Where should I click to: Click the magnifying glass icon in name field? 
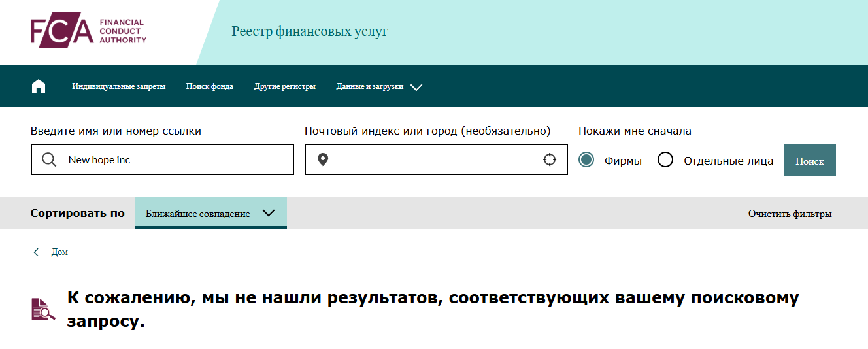(x=49, y=160)
